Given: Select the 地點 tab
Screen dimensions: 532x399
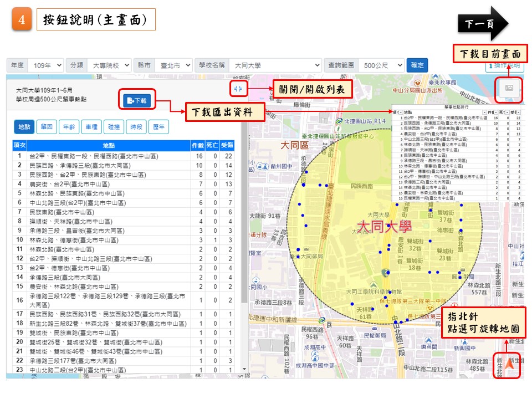Looking at the screenshot, I should pyautogui.click(x=24, y=127).
